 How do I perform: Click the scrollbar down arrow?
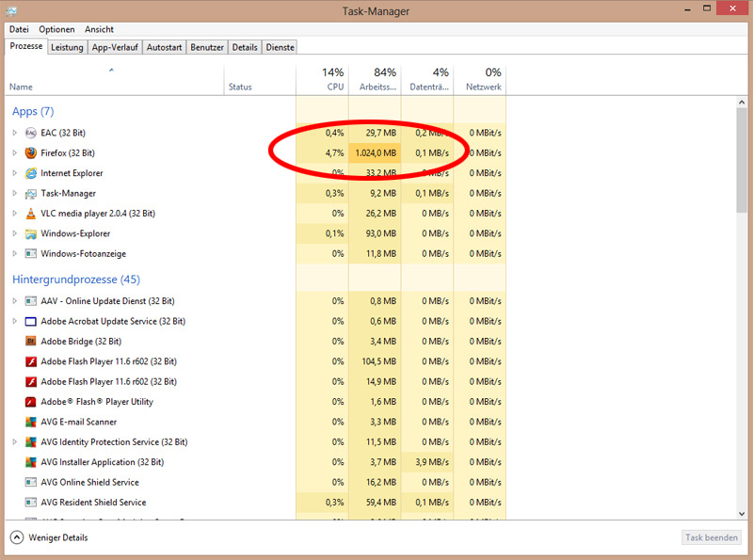coord(742,514)
